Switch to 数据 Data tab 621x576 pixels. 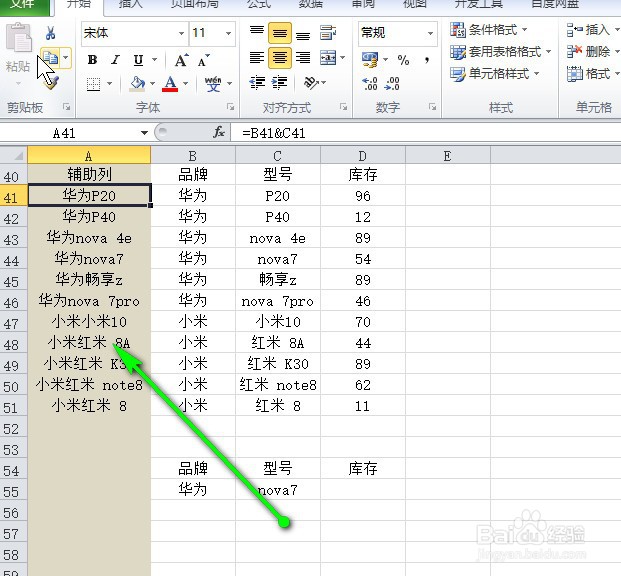(310, 4)
